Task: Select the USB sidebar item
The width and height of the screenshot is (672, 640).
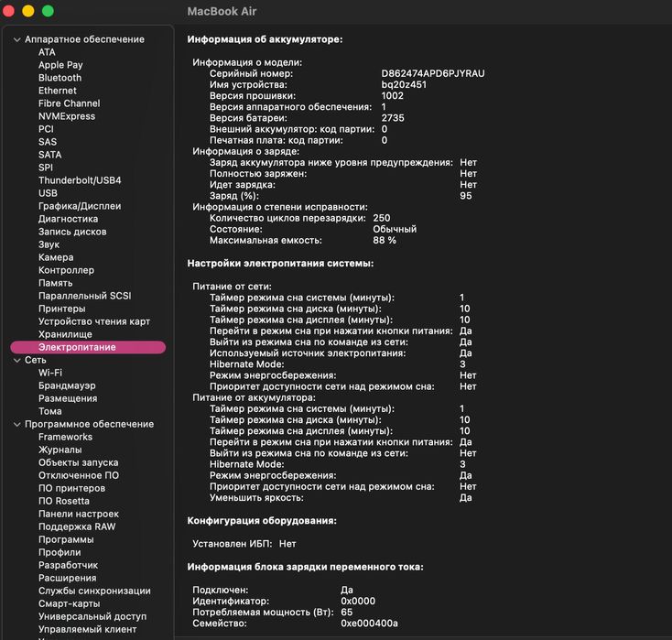Action: point(48,193)
